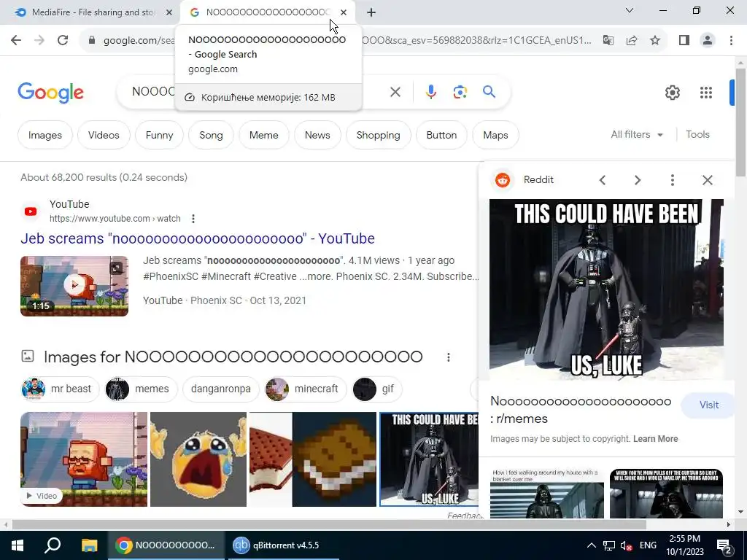This screenshot has height=560, width=747.
Task: Select the Maps filter chip
Action: [495, 135]
